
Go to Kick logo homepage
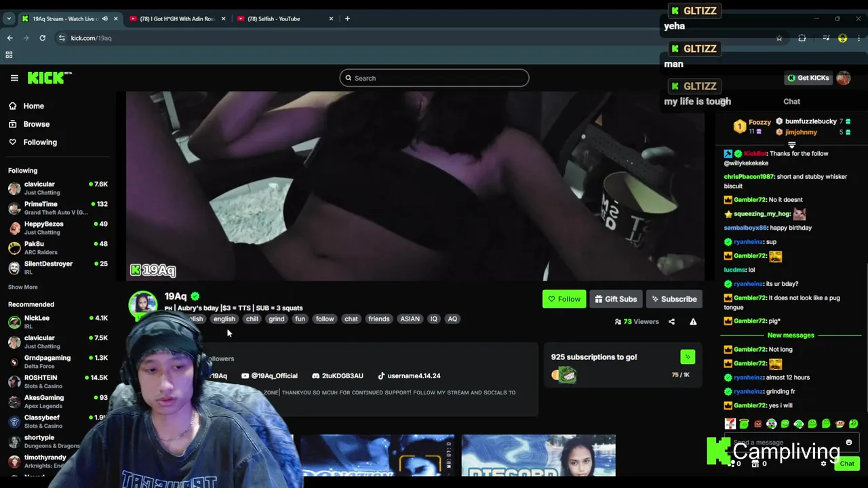pyautogui.click(x=49, y=78)
